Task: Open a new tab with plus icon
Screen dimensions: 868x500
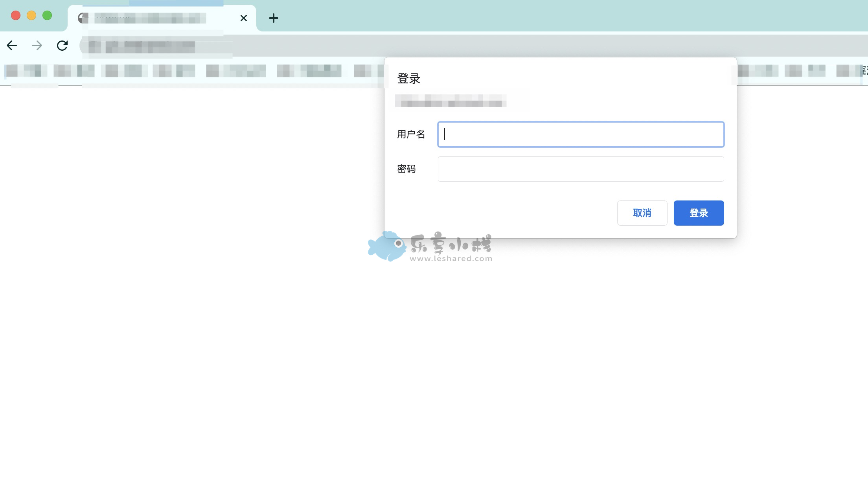Action: point(273,18)
